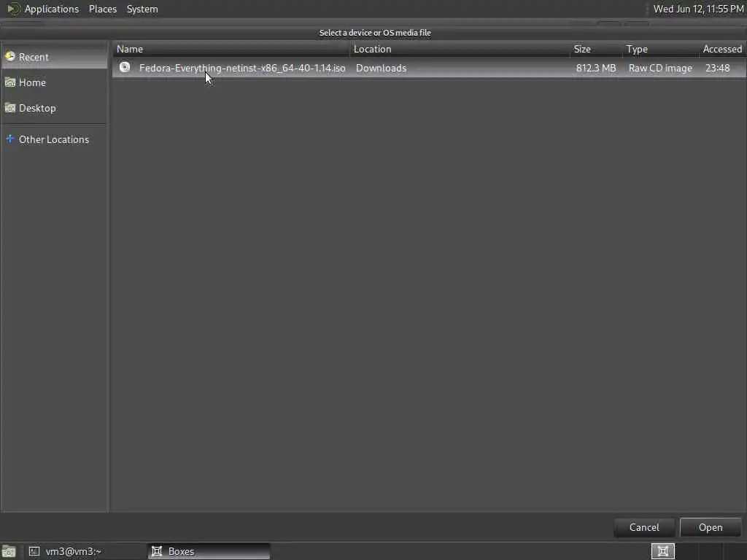747x560 pixels.
Task: Click the Boxes icon in workspace switcher
Action: pyautogui.click(x=662, y=551)
